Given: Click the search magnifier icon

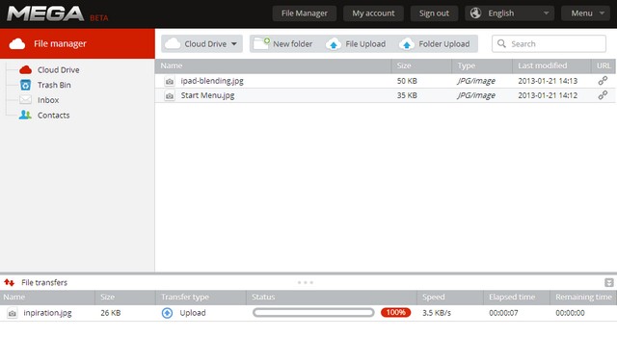Looking at the screenshot, I should (x=501, y=43).
